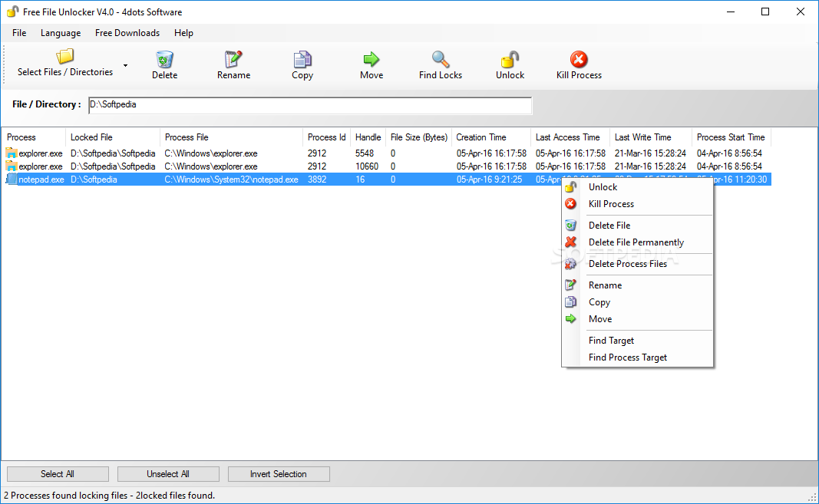Choose Unlock in the context menu
Viewport: 819px width, 504px height.
tap(637, 187)
